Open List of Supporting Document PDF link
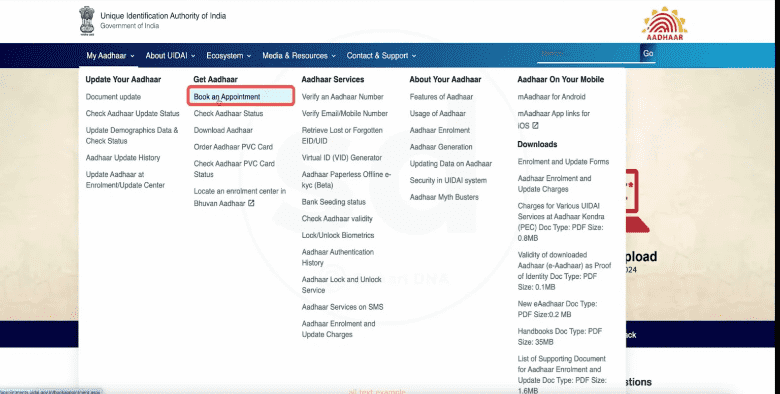780x394 pixels. pos(562,375)
